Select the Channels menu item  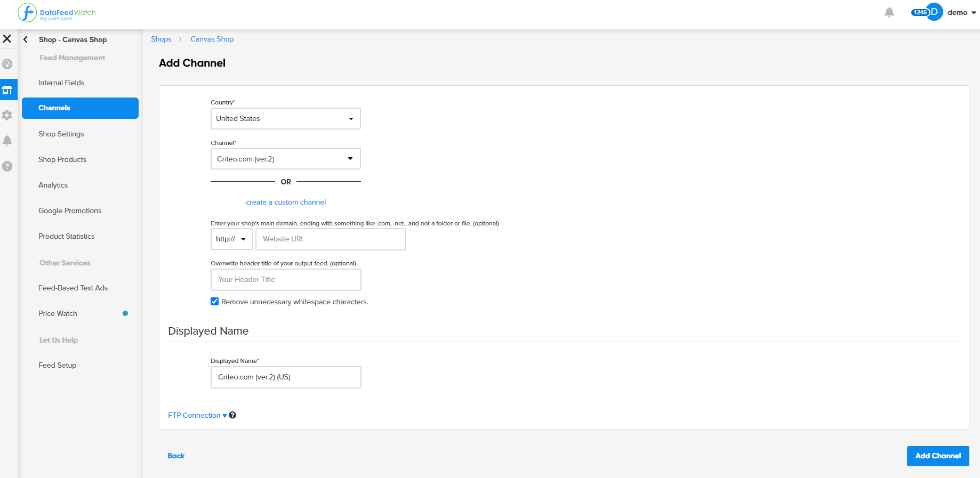coord(80,108)
